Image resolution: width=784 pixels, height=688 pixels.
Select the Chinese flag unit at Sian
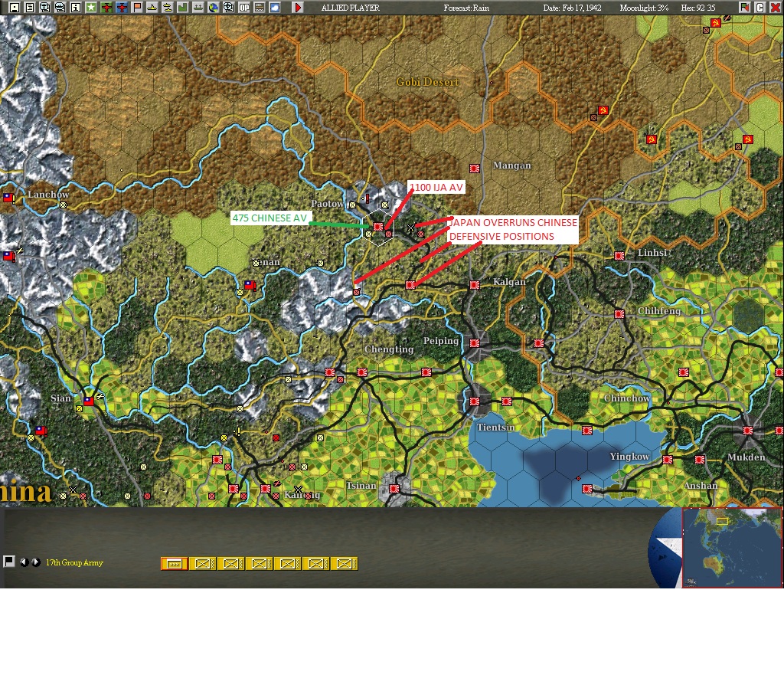point(89,401)
